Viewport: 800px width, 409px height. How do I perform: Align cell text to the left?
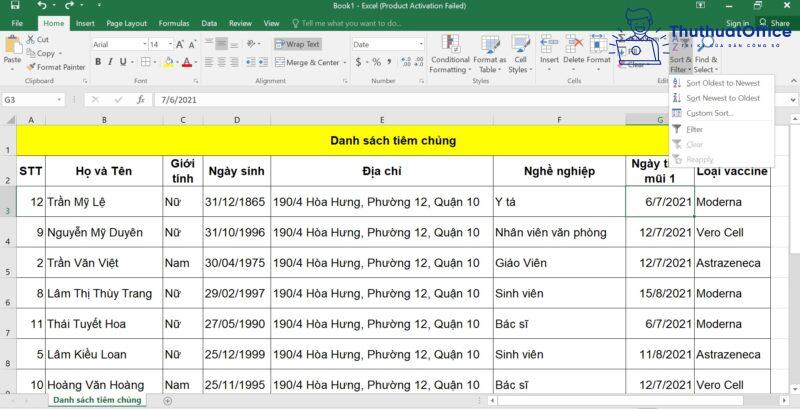(x=209, y=62)
